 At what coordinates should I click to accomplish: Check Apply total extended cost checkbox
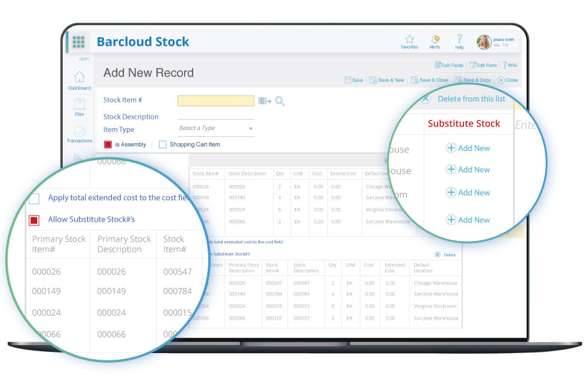[34, 198]
